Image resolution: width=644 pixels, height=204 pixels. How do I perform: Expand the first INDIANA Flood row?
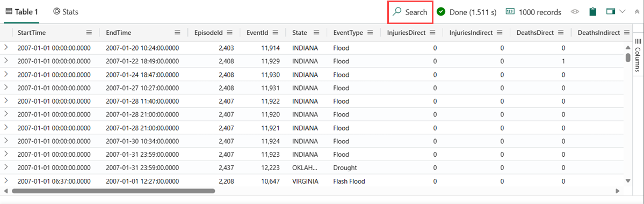6,48
